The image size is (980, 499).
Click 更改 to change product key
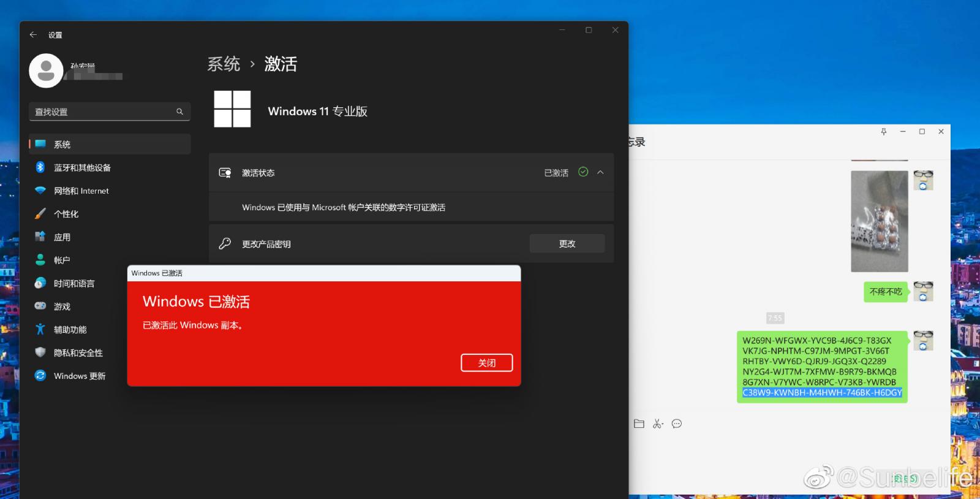567,243
